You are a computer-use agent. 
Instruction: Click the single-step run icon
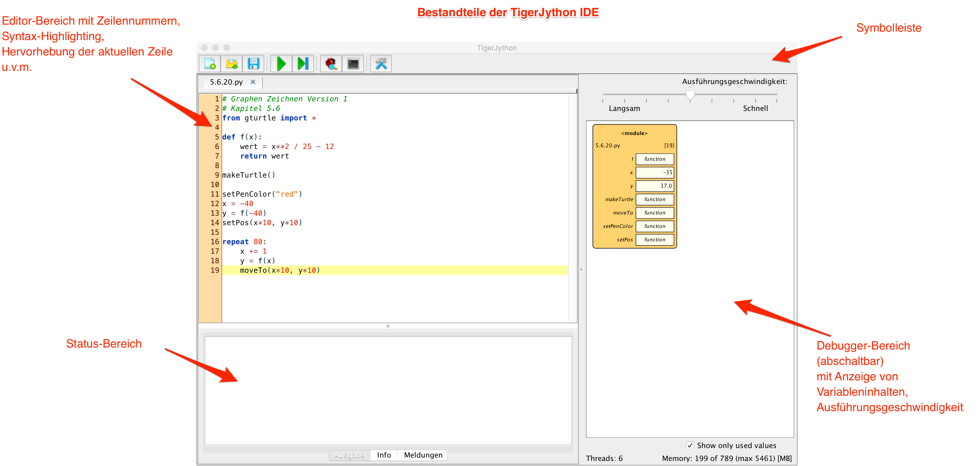303,64
